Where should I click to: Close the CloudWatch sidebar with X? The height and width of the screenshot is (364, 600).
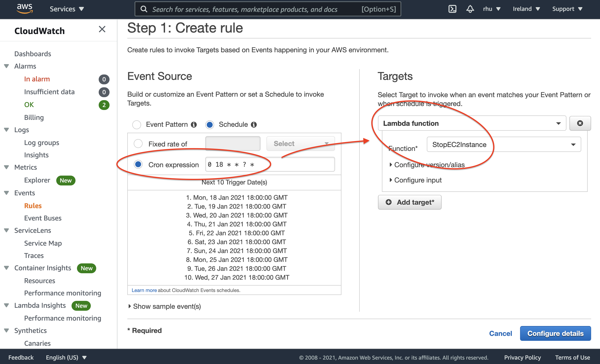(102, 29)
